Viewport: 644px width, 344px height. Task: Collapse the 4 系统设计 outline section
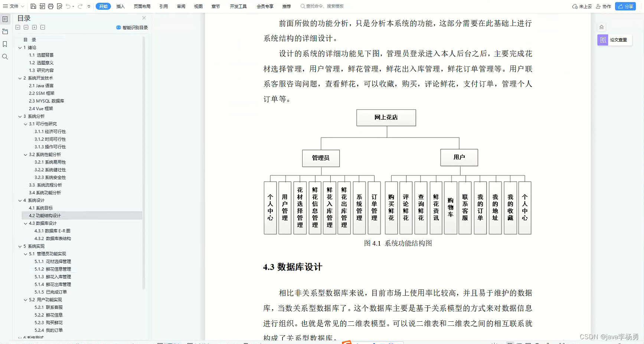[20, 200]
